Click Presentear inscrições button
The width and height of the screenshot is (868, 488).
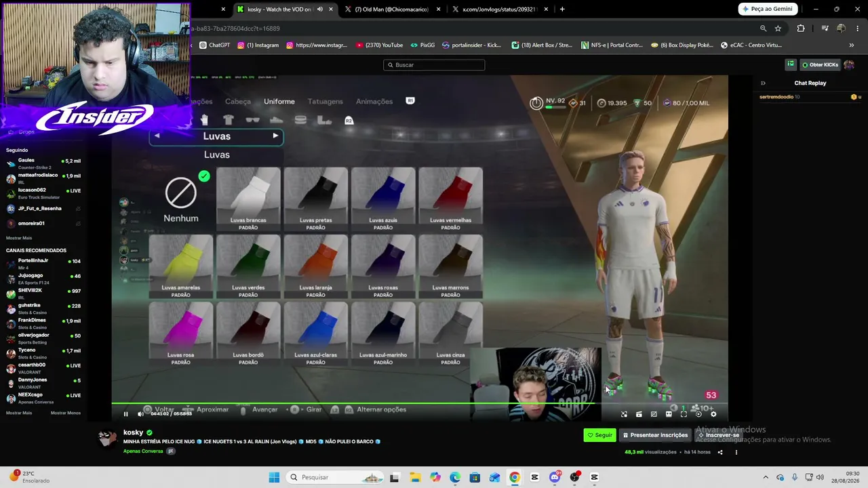[x=655, y=435]
